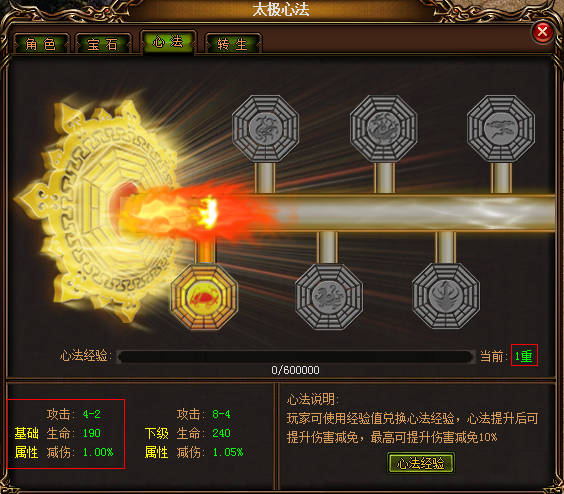Viewport: 564px width, 494px height.
Task: Click the 心法经验 green button
Action: (x=421, y=463)
